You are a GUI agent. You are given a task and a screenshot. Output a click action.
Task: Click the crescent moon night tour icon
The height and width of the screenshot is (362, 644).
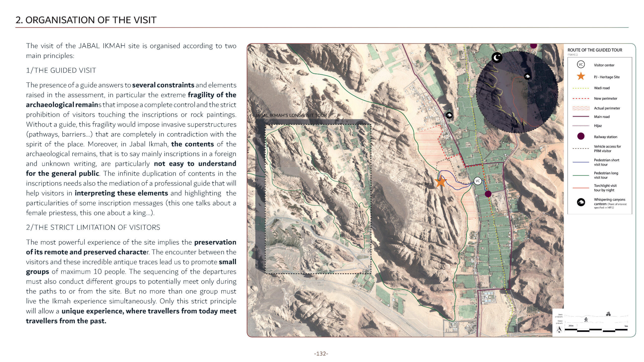[x=497, y=58]
